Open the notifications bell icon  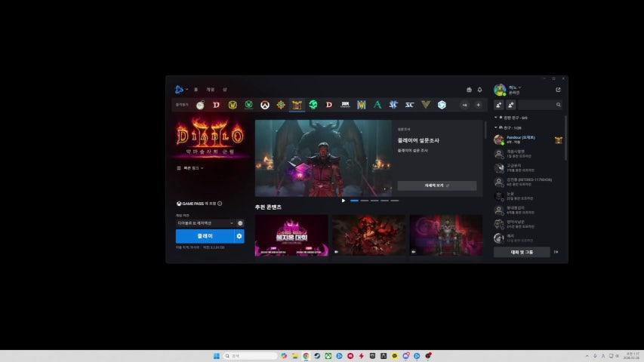pyautogui.click(x=479, y=90)
